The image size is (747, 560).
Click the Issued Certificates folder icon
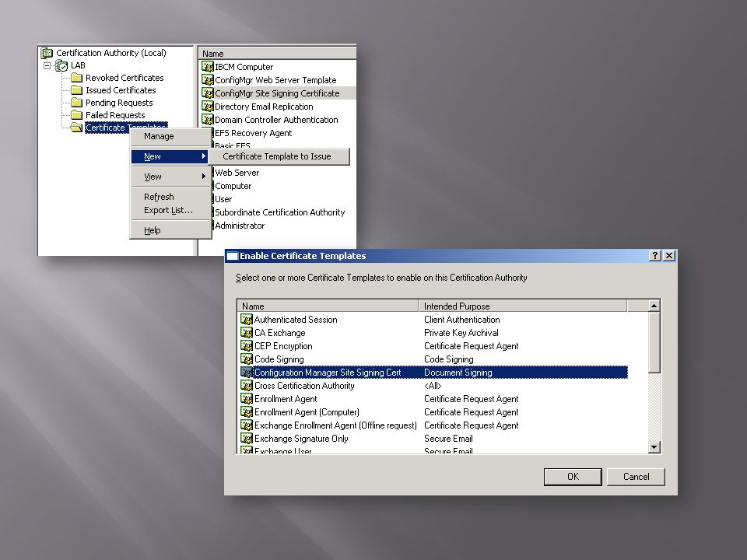77,90
